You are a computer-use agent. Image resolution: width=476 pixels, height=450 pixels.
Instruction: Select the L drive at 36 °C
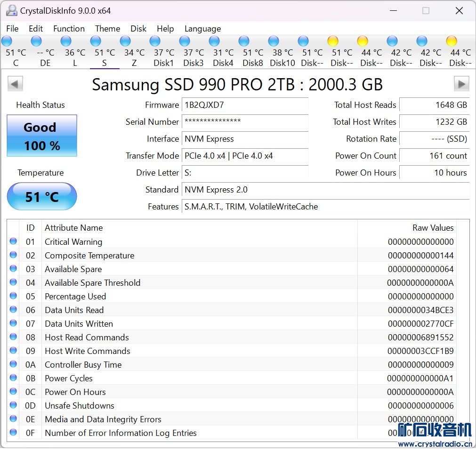66,41
